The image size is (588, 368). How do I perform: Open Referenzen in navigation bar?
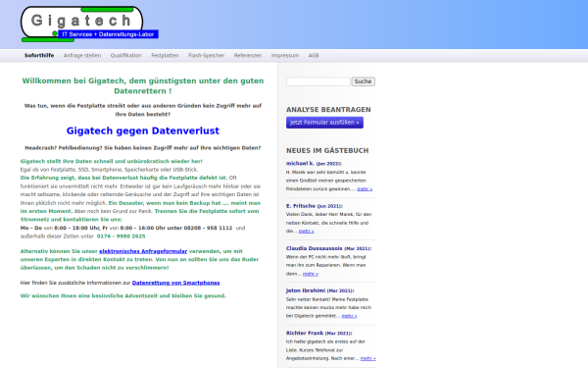point(248,56)
